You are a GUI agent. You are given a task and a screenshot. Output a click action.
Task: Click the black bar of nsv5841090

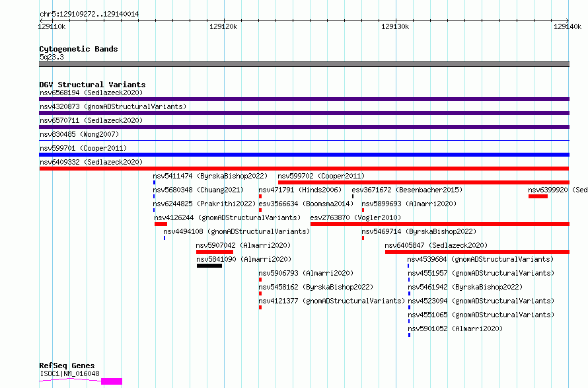point(209,266)
